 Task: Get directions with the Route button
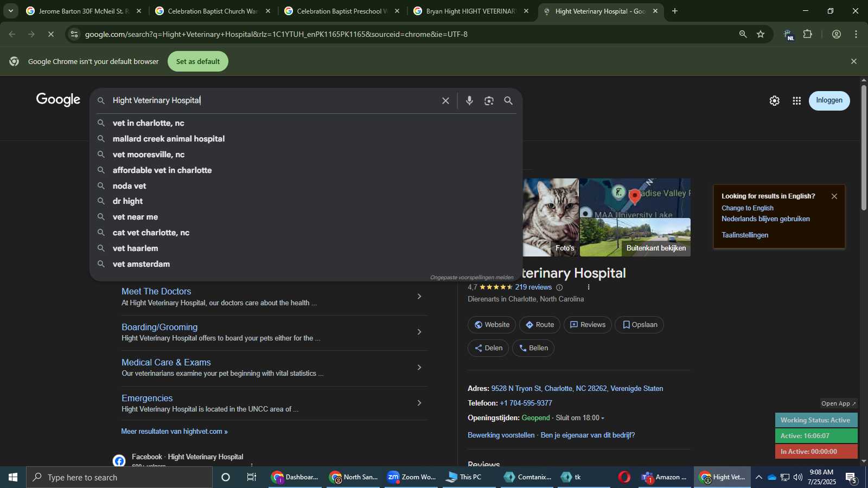pyautogui.click(x=539, y=325)
